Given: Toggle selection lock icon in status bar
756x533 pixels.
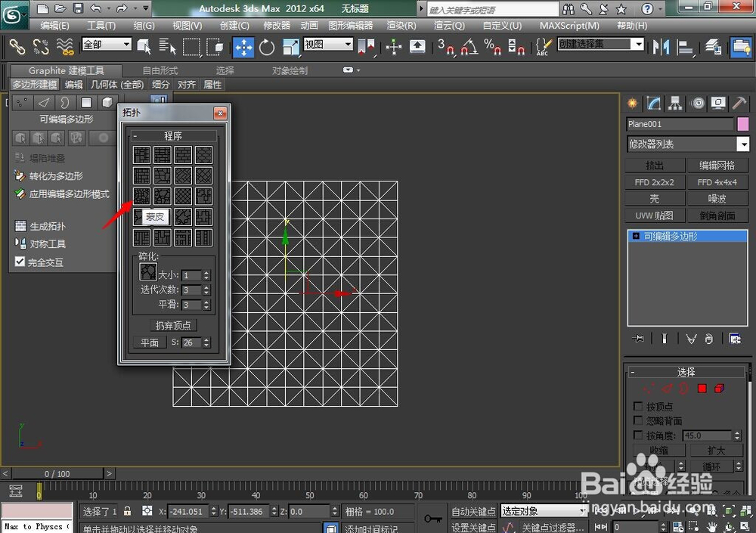Looking at the screenshot, I should [x=127, y=511].
